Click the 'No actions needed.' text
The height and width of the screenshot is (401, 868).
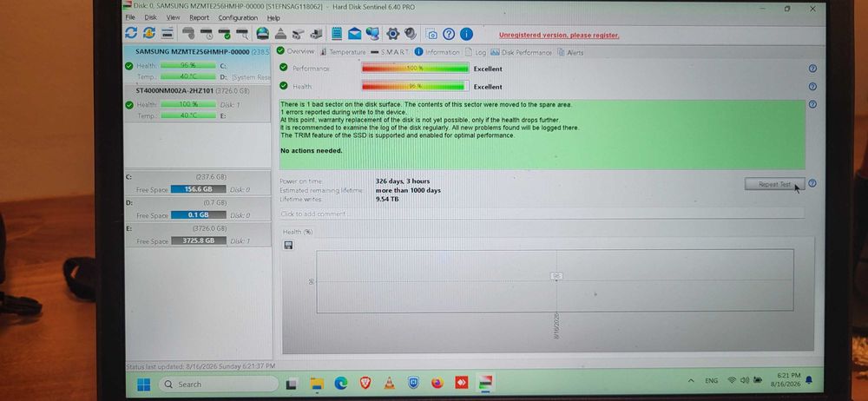(x=311, y=151)
